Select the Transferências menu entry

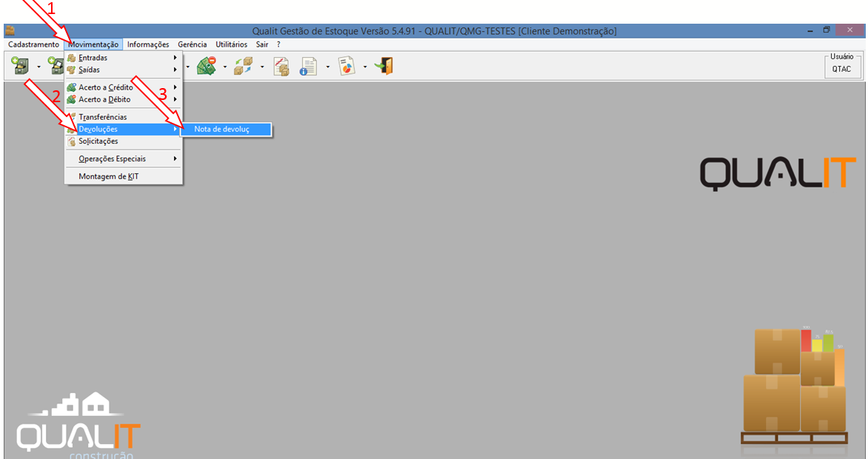[124, 117]
